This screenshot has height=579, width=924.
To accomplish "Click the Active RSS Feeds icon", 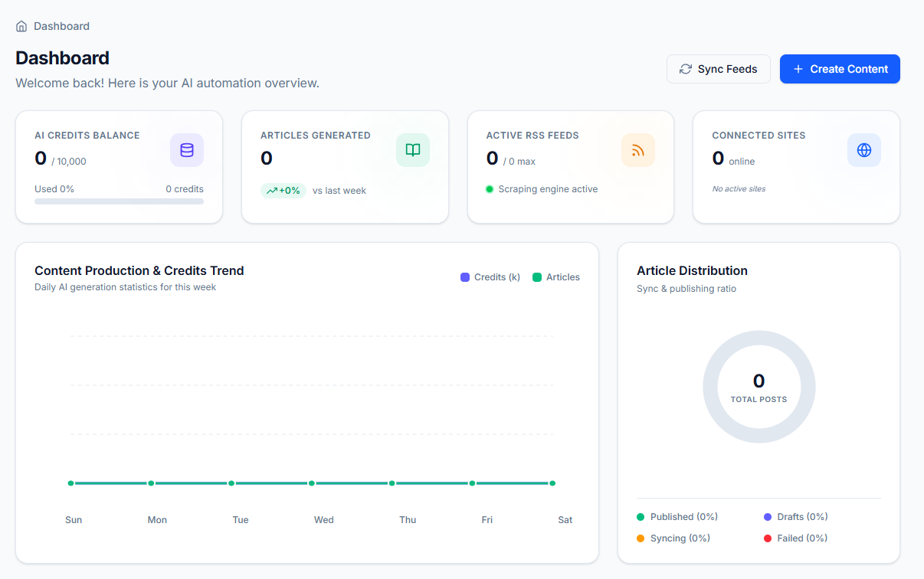I will 638,150.
